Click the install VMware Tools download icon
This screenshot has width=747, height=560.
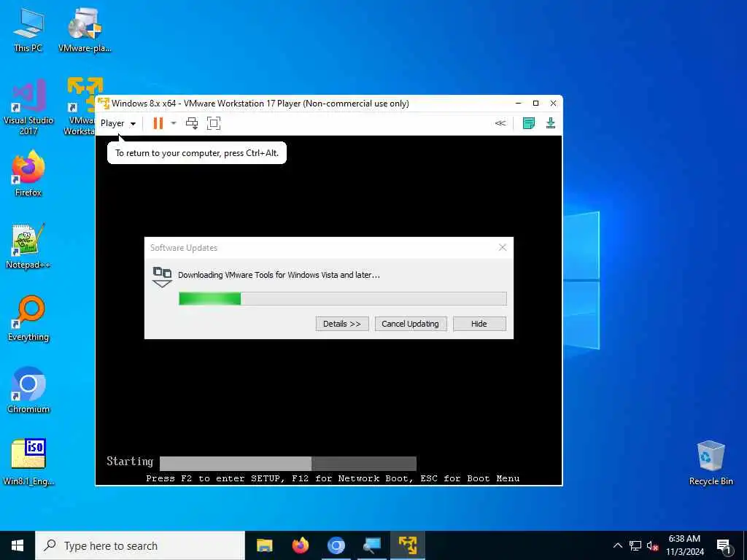550,123
